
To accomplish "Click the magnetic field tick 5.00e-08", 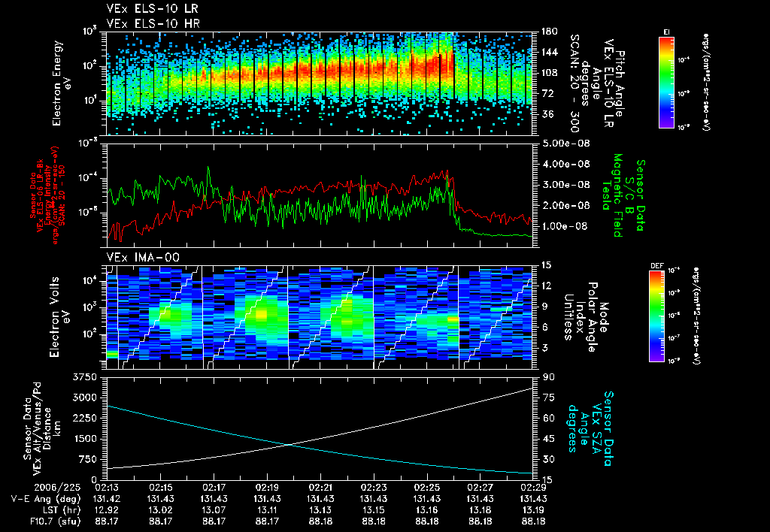I will point(565,144).
